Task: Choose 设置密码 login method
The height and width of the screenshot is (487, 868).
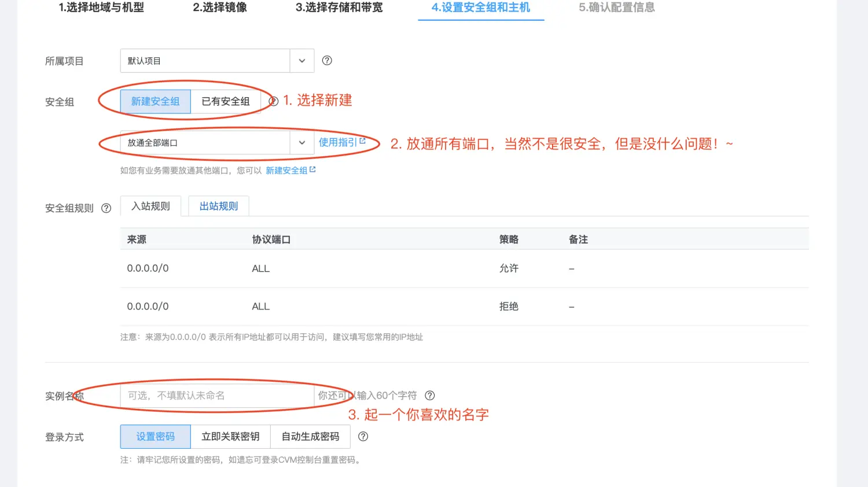Action: 156,437
